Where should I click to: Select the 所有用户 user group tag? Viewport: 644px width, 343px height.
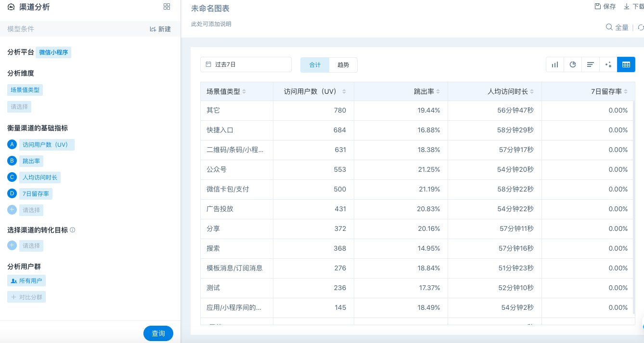(26, 280)
